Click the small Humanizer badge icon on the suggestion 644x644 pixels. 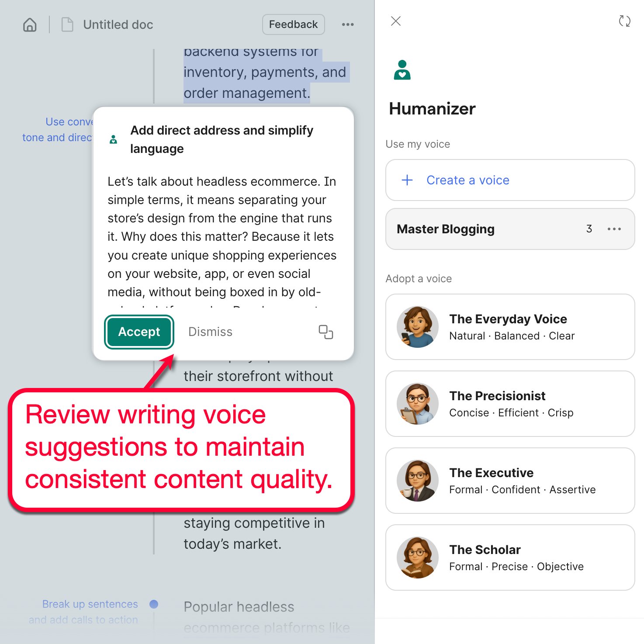coord(113,139)
